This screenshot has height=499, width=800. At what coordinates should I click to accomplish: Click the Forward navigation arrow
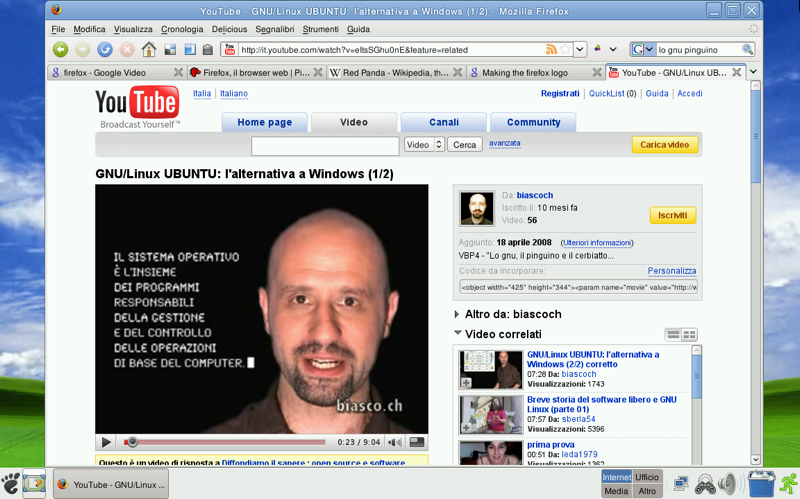83,49
